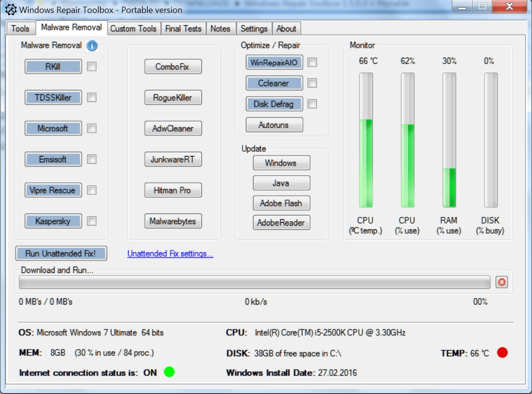
Task: Switch to the Tools tab
Action: pyautogui.click(x=21, y=29)
